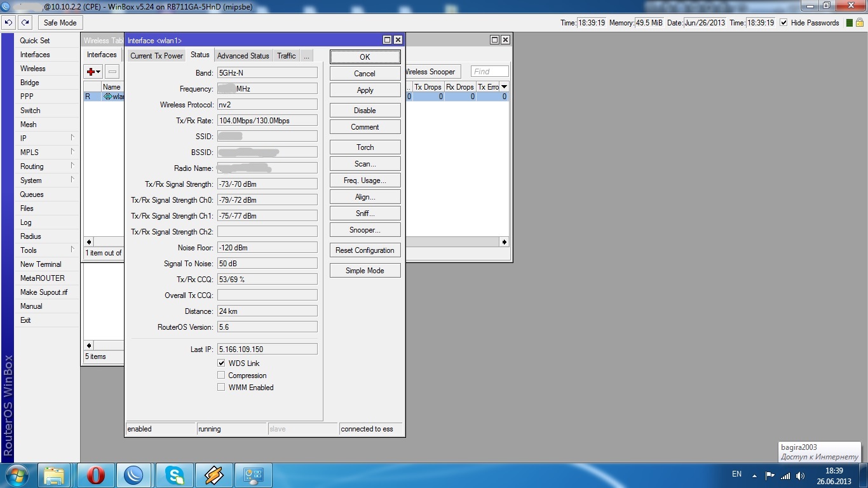Toggle the Compression checkbox
Image resolution: width=868 pixels, height=488 pixels.
[x=221, y=376]
